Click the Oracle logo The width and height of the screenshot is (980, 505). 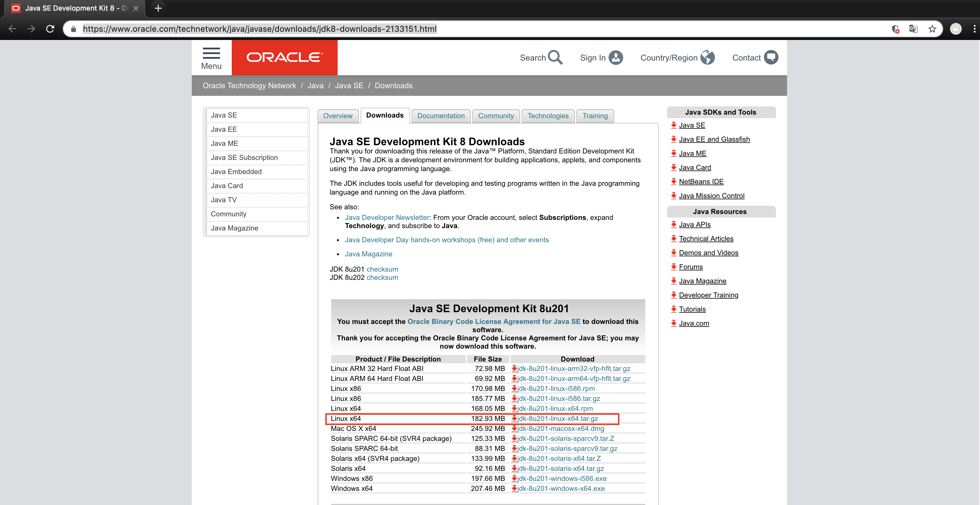[285, 57]
